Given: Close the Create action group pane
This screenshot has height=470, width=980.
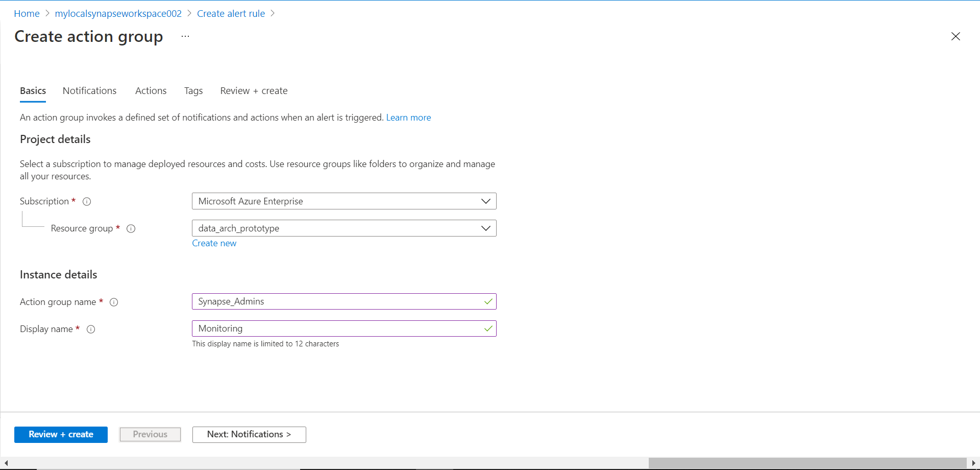Looking at the screenshot, I should [x=955, y=36].
